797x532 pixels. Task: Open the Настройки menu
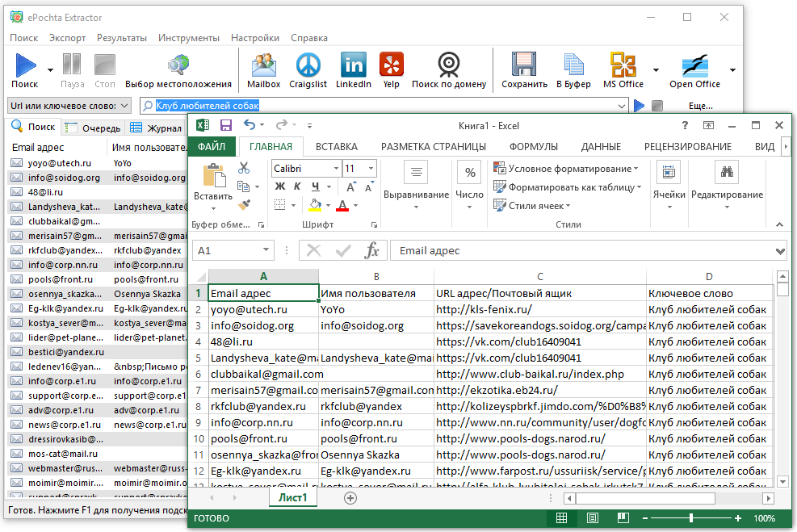tap(254, 38)
